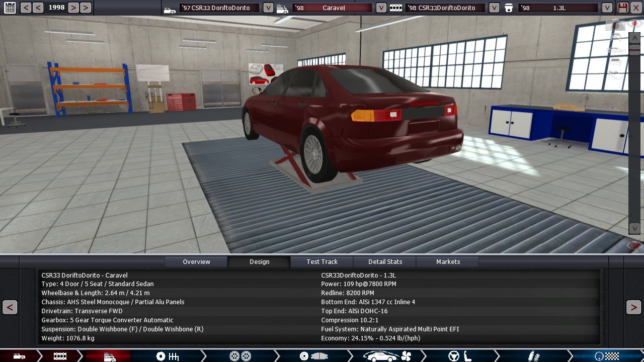The width and height of the screenshot is (644, 362).
Task: Open the Markets tab
Action: point(448,261)
